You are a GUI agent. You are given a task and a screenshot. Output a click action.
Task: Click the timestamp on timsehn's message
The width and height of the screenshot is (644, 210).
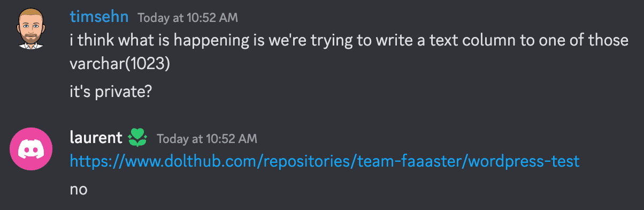click(x=188, y=18)
